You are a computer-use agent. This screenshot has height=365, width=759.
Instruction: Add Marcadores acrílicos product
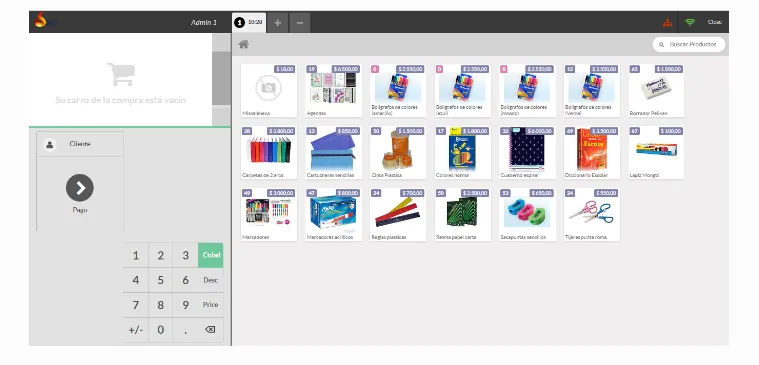tap(334, 214)
